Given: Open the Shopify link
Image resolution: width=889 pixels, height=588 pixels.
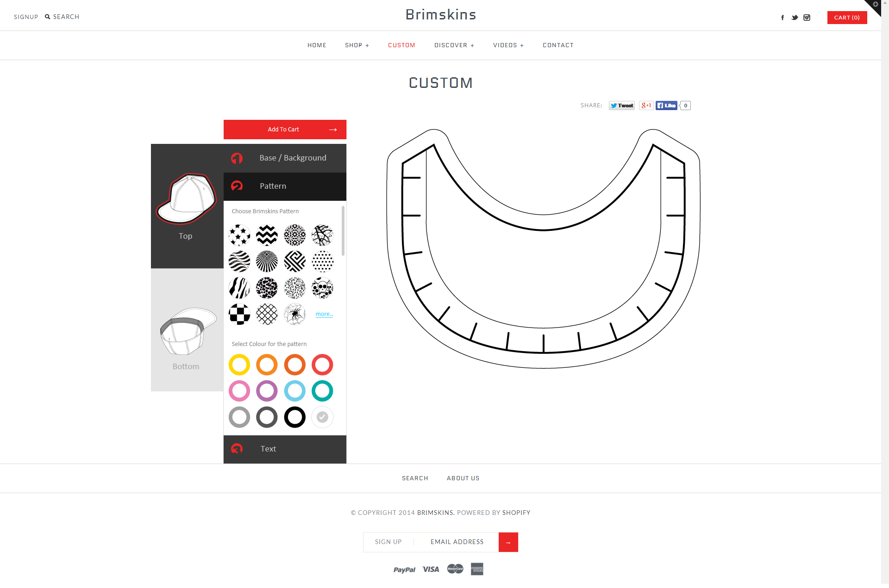Looking at the screenshot, I should (516, 513).
